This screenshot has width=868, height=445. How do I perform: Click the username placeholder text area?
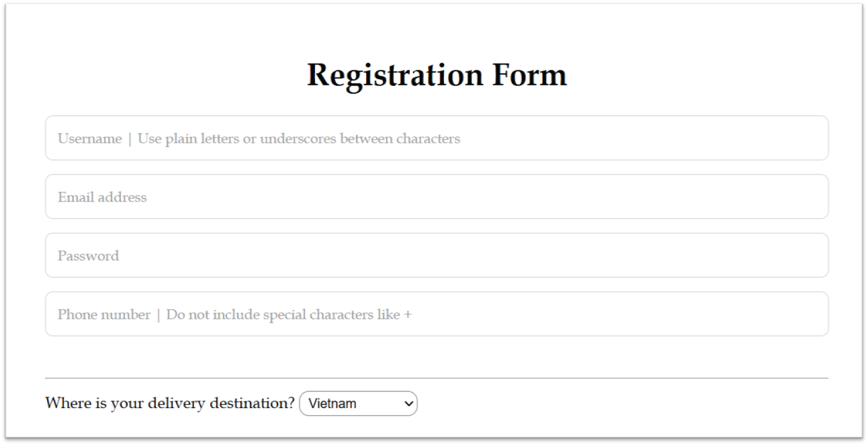click(x=258, y=138)
